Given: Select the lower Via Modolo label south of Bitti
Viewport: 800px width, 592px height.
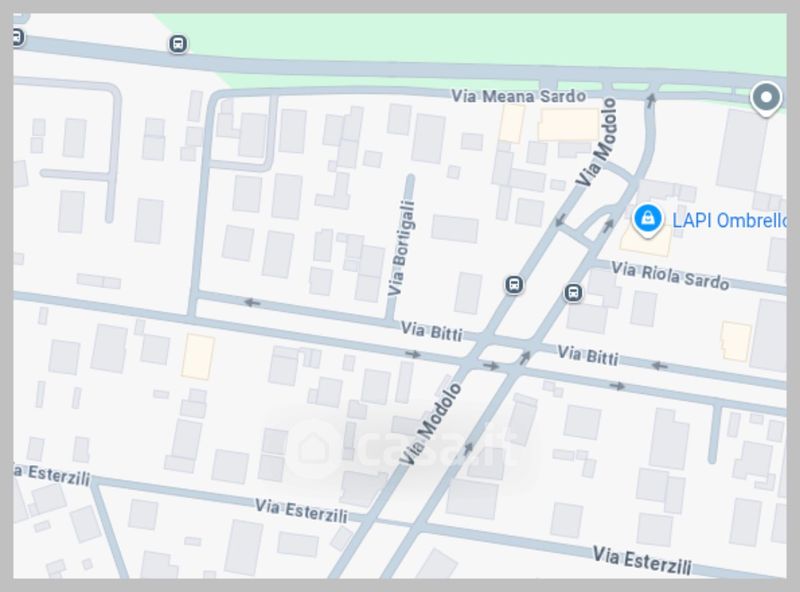Looking at the screenshot, I should point(430,424).
